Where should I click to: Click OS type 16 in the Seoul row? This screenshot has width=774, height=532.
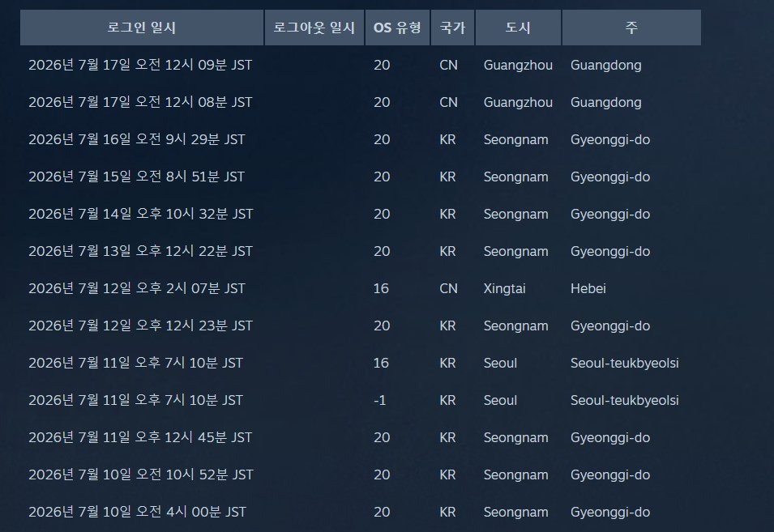click(381, 364)
